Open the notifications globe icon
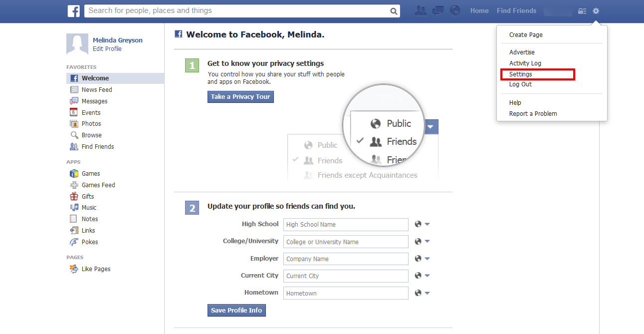 454,10
